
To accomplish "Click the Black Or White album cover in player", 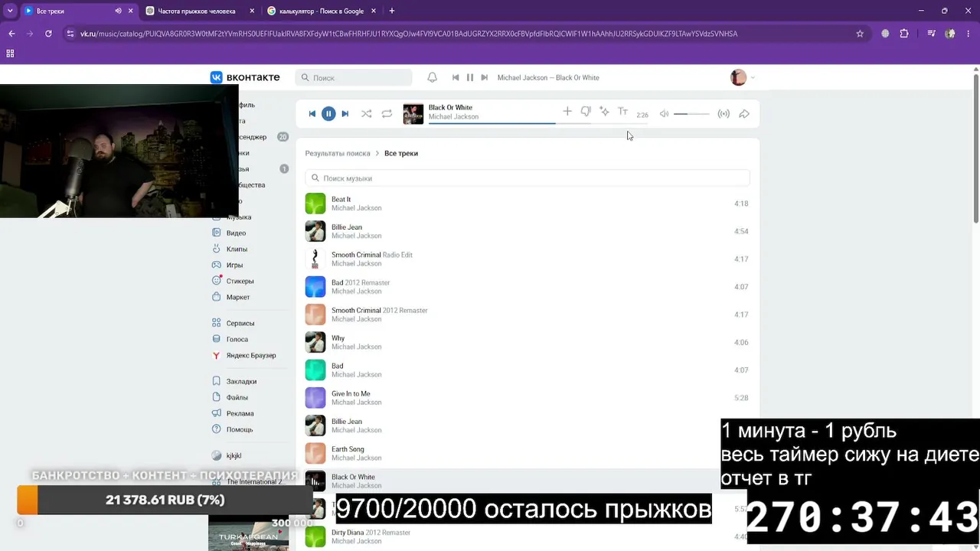I will pos(413,114).
